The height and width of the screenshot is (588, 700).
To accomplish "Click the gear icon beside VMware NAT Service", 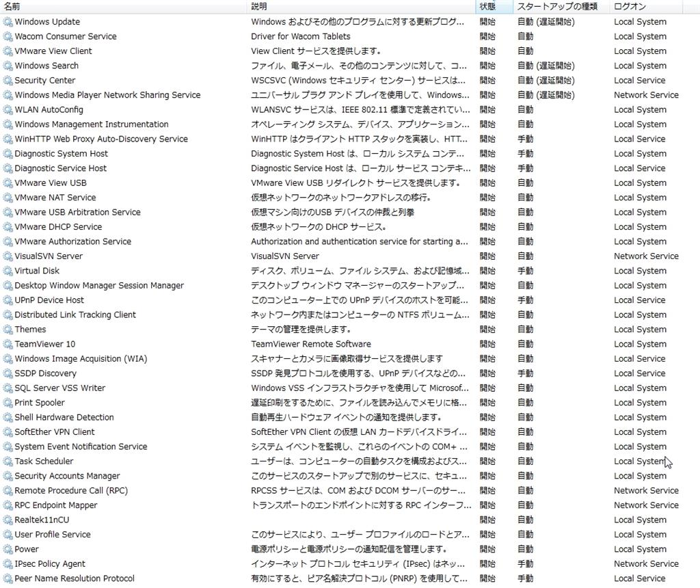I will point(8,198).
